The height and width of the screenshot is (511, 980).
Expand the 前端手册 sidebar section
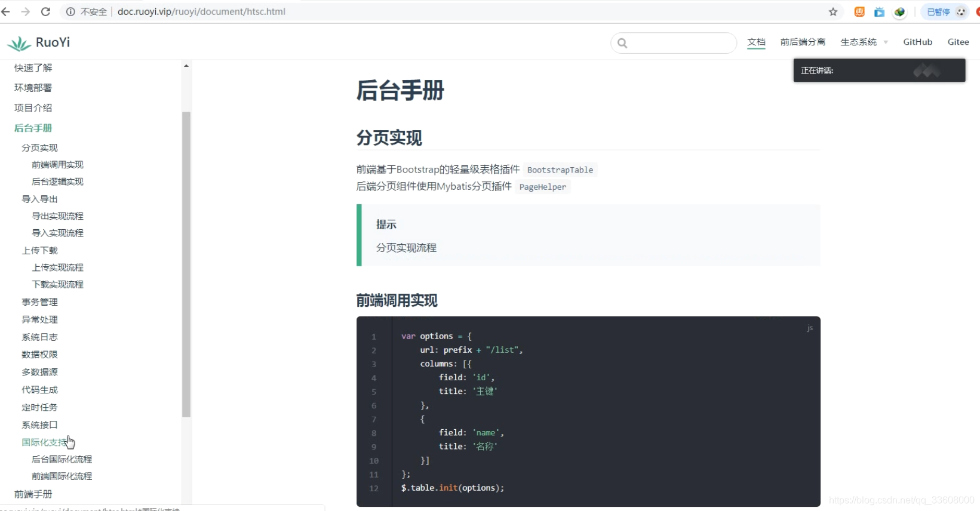(x=33, y=494)
